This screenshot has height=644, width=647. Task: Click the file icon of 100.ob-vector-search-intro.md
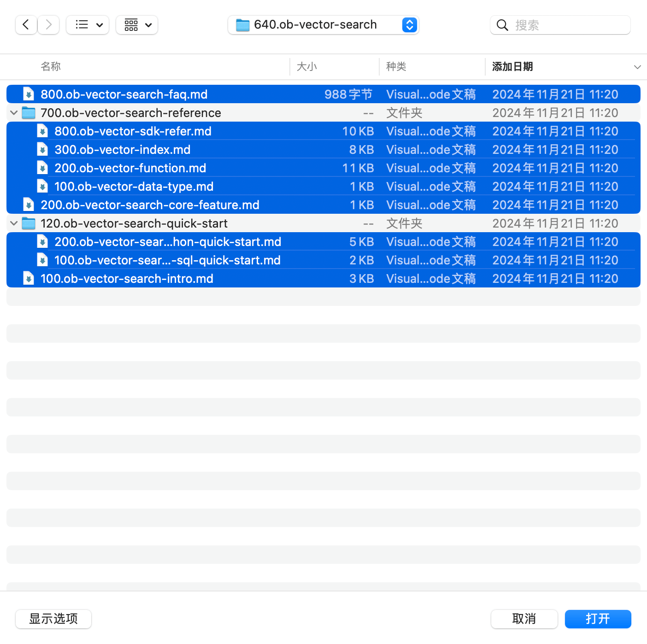29,279
